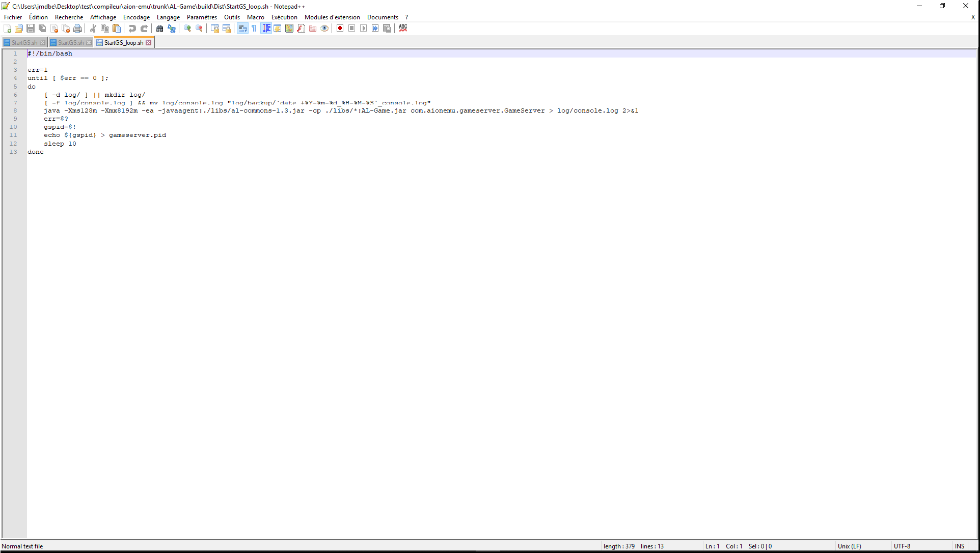980x553 pixels.
Task: Click the spell check ABC icon
Action: [x=403, y=28]
